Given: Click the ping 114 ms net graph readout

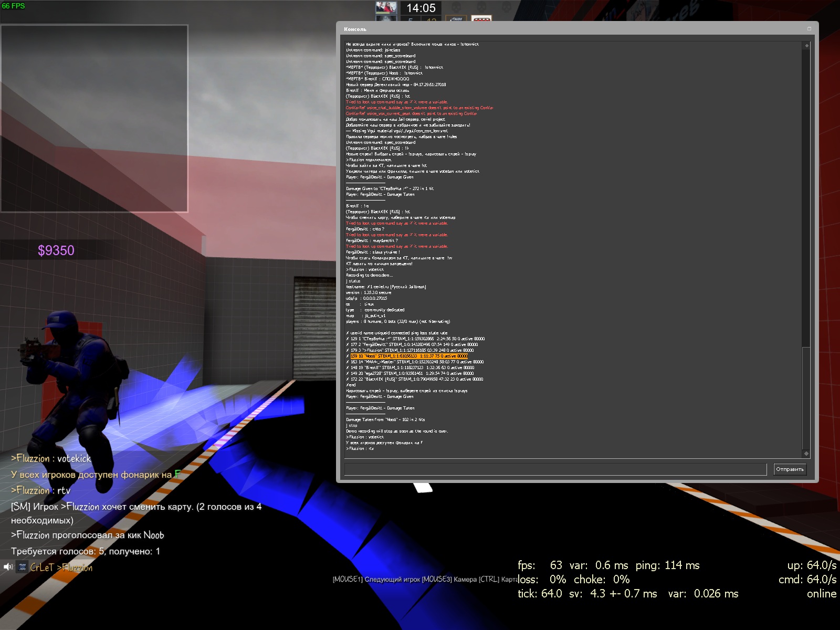Looking at the screenshot, I should pyautogui.click(x=667, y=565).
